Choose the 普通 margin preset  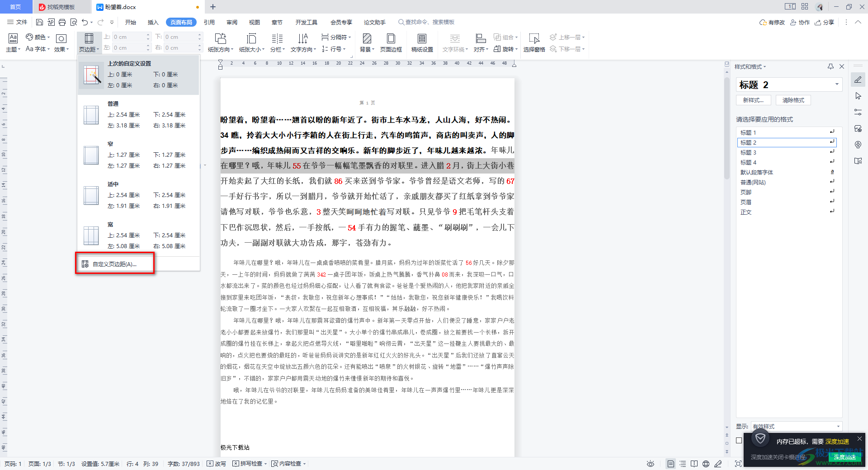[138, 115]
